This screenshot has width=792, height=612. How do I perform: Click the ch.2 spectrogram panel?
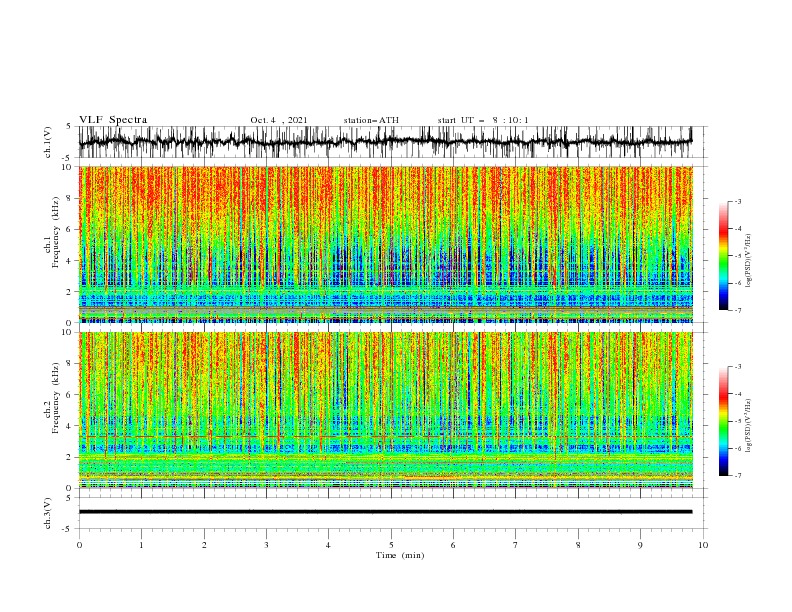[x=385, y=410]
